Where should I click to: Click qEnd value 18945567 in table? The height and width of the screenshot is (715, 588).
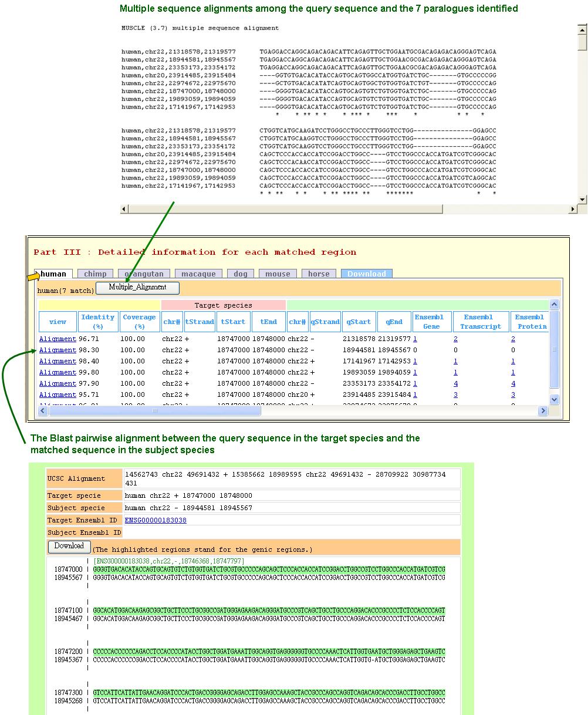(394, 350)
